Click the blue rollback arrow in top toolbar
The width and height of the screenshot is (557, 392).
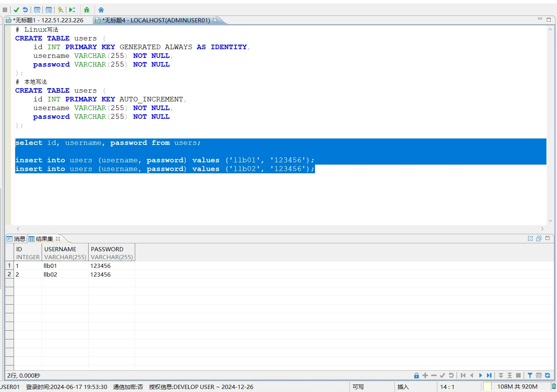tap(25, 10)
